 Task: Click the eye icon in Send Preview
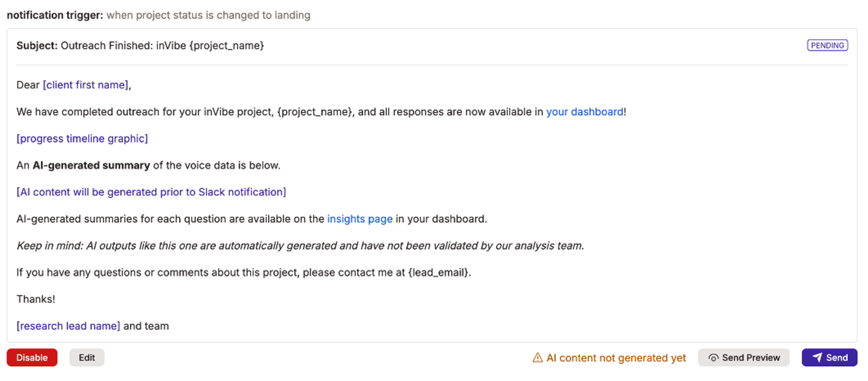713,358
